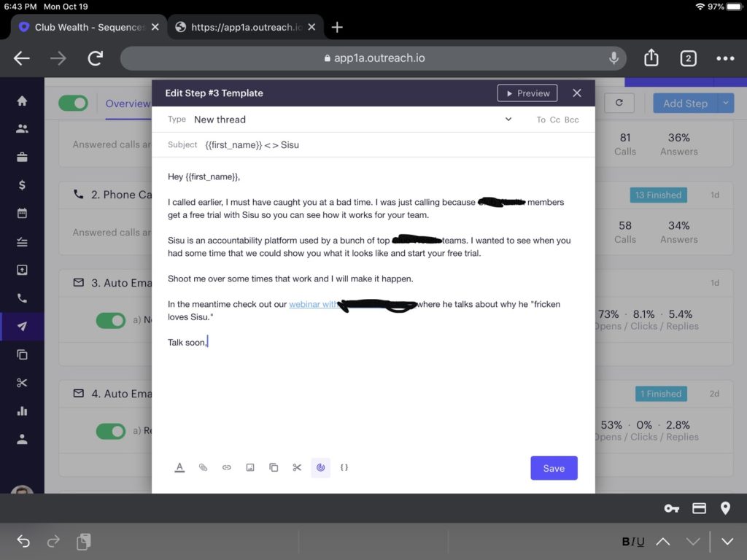Toggle the step 3 Auto Email template switch
This screenshot has height=560, width=747.
click(111, 321)
